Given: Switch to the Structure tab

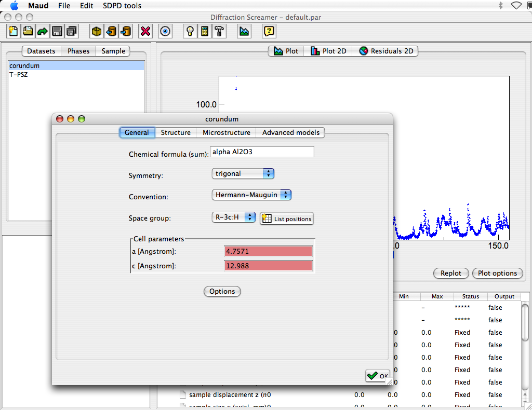Looking at the screenshot, I should tap(176, 132).
